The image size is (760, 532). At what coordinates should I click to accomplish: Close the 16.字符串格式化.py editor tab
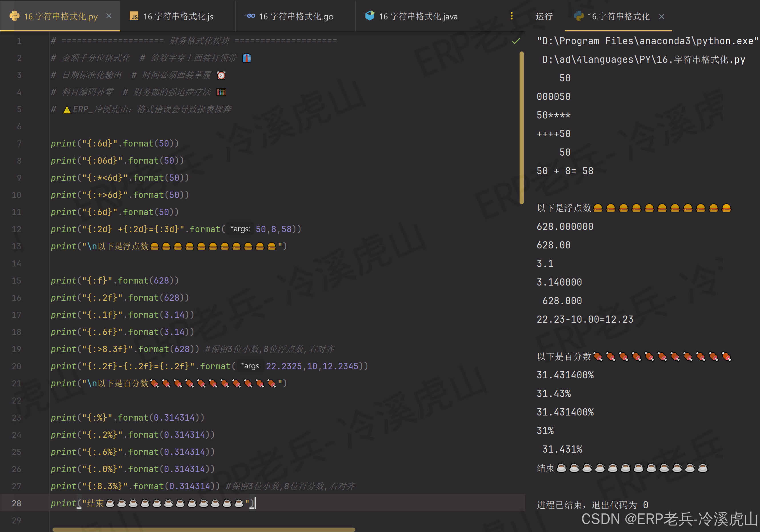(x=109, y=15)
